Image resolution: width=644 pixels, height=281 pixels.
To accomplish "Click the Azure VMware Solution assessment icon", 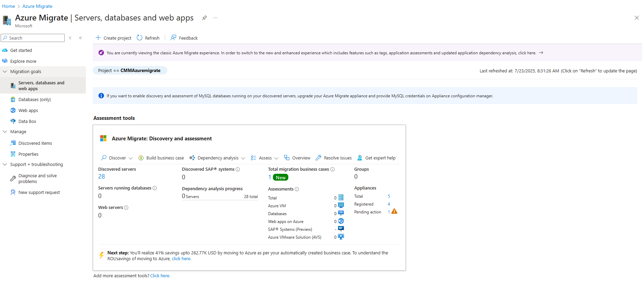I will click(x=341, y=237).
